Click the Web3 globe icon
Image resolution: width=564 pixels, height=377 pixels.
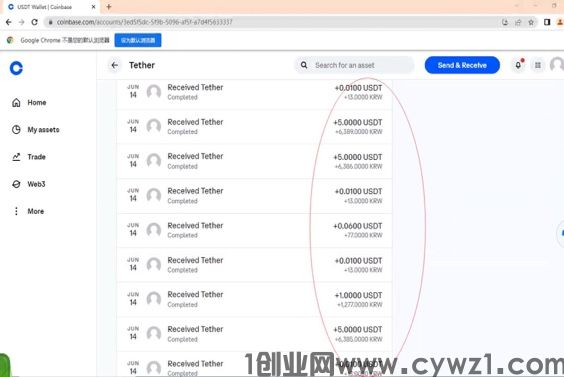pos(16,184)
